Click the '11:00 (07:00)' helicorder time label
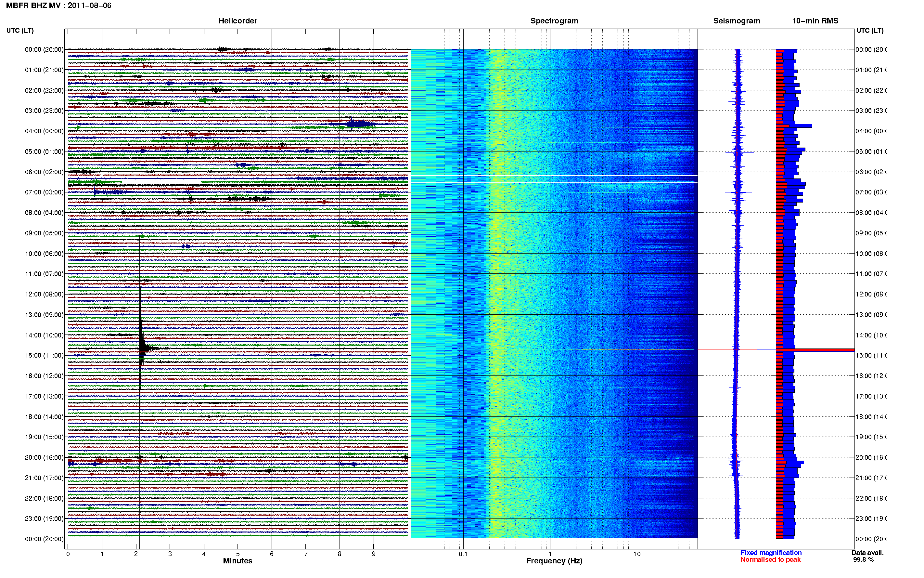 pyautogui.click(x=44, y=274)
